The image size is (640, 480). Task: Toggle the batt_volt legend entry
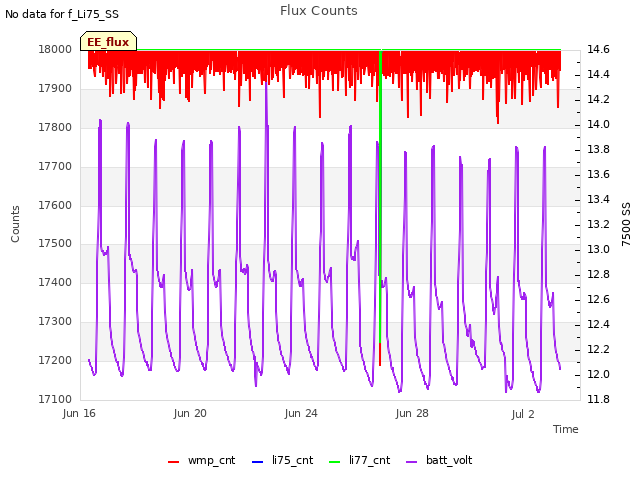pos(439,460)
